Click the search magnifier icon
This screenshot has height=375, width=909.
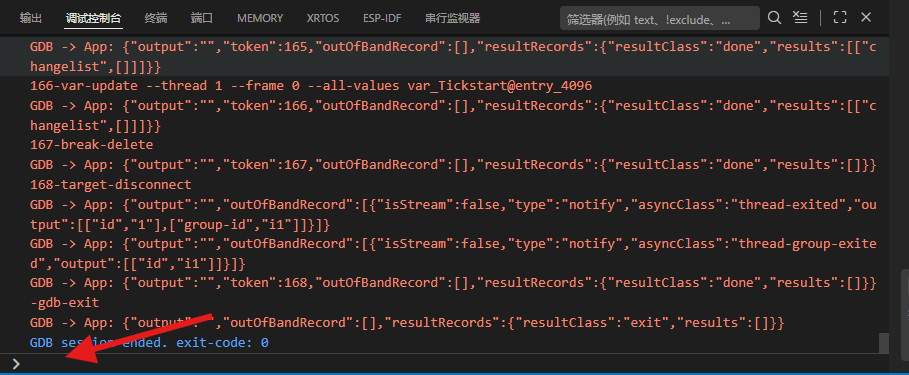coord(775,18)
